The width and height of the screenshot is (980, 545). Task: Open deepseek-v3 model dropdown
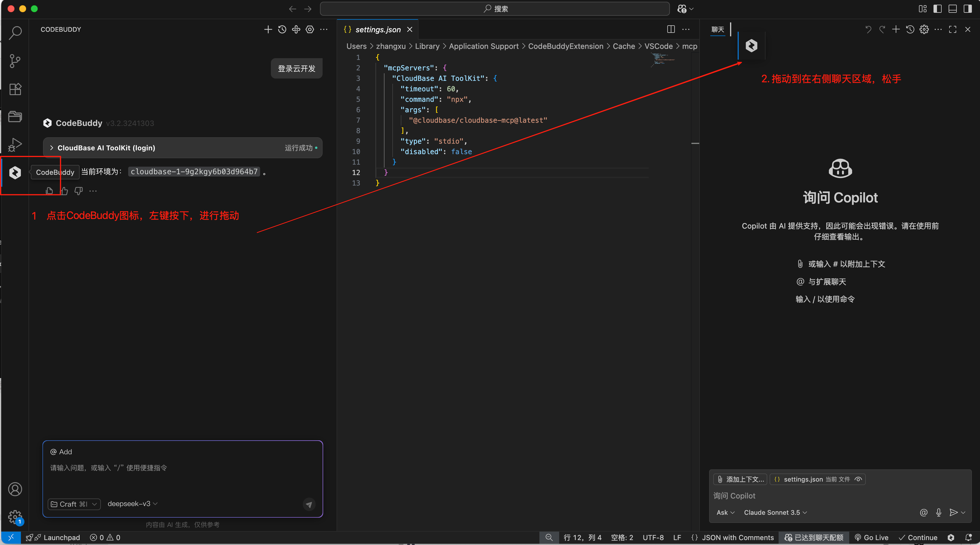pyautogui.click(x=133, y=503)
